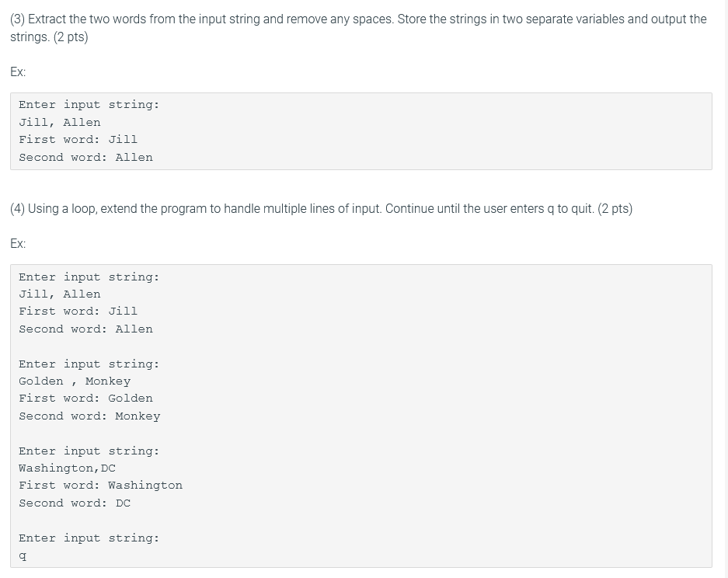Click 'Second word: Monkey' output line
This screenshot has height=578, width=728.
tap(89, 416)
